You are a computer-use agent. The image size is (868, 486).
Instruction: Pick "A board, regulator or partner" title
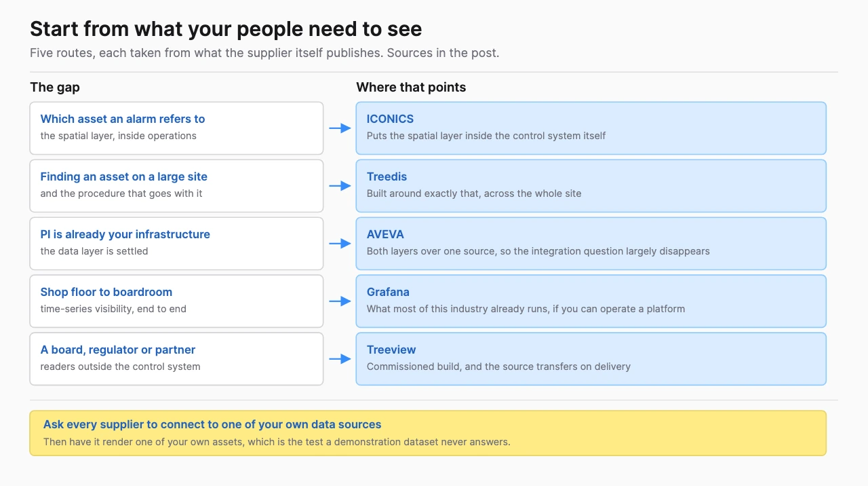pos(118,350)
